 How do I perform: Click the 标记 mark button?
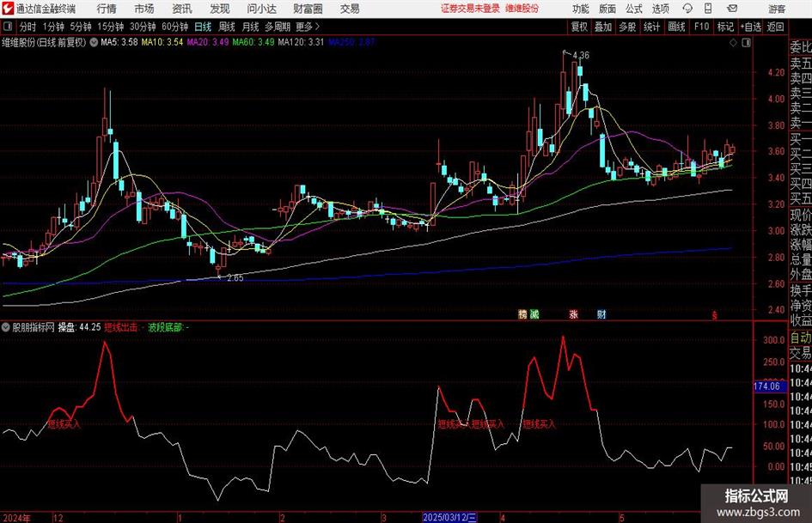click(x=725, y=27)
